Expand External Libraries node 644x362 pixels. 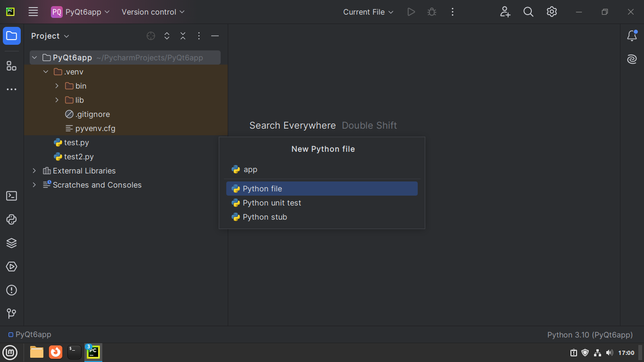(x=34, y=171)
